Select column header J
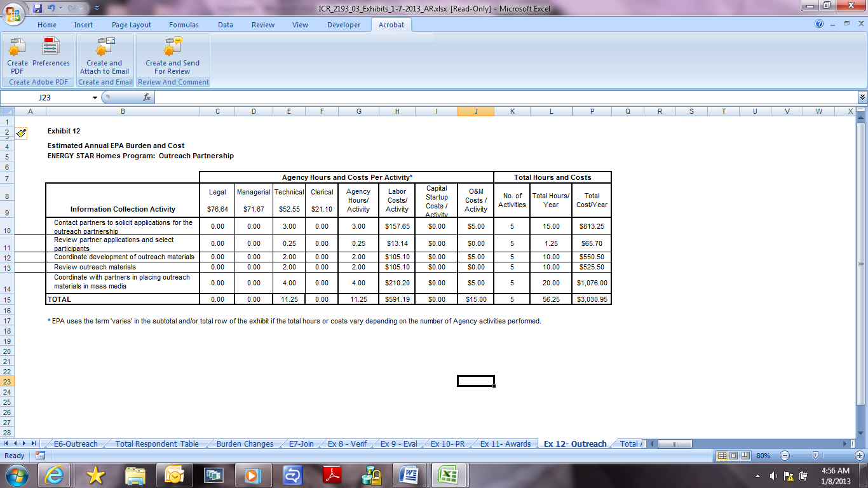This screenshot has height=488, width=868. pyautogui.click(x=475, y=111)
